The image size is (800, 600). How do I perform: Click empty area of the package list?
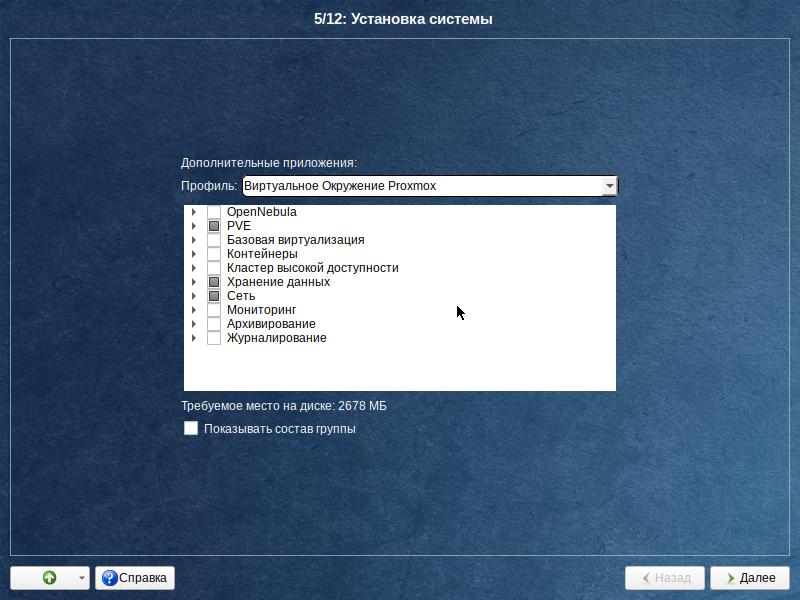pyautogui.click(x=399, y=367)
